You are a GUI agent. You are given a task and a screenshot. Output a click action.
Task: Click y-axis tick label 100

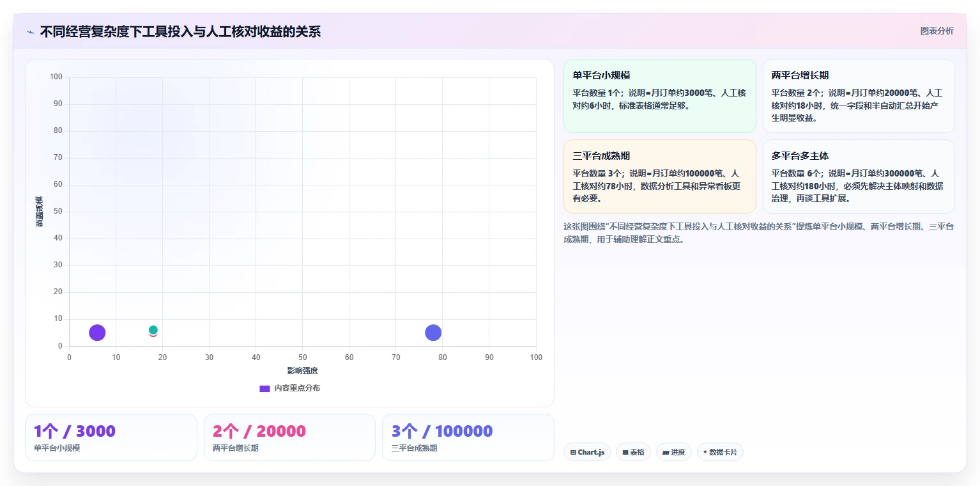pyautogui.click(x=56, y=77)
